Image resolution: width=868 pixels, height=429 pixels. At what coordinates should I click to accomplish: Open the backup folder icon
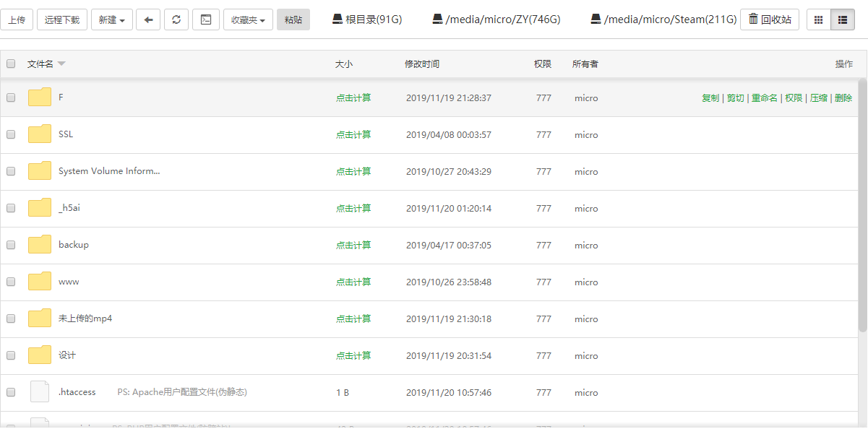(40, 245)
